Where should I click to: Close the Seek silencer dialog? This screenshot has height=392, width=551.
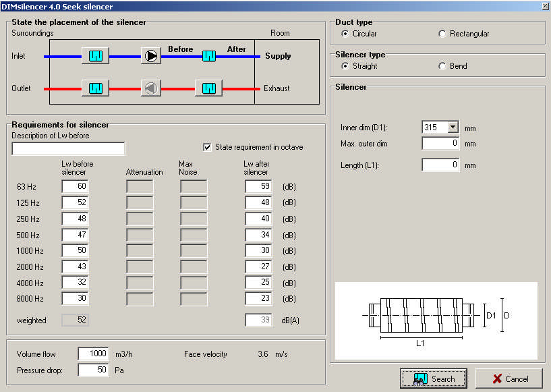click(x=545, y=6)
